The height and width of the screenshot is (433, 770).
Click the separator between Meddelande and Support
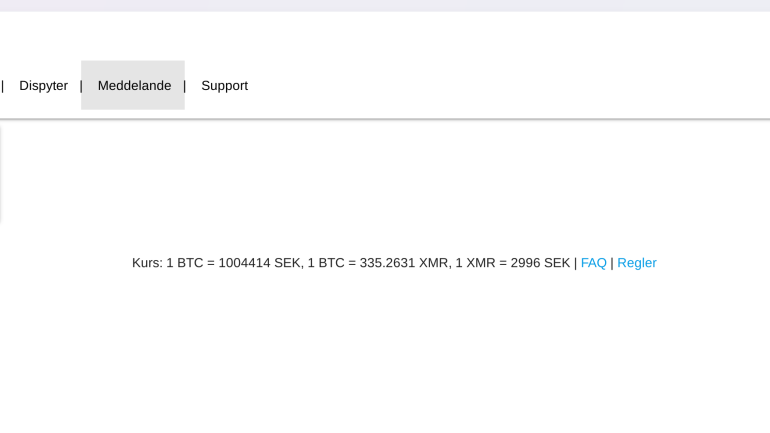(185, 86)
